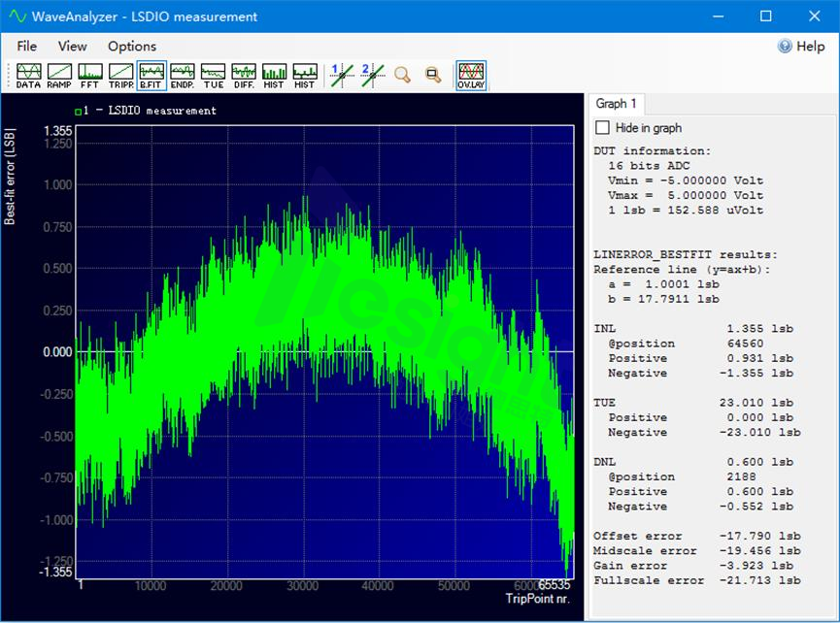Open the HIST view with full bar chart
840x623 pixels.
pyautogui.click(x=274, y=76)
